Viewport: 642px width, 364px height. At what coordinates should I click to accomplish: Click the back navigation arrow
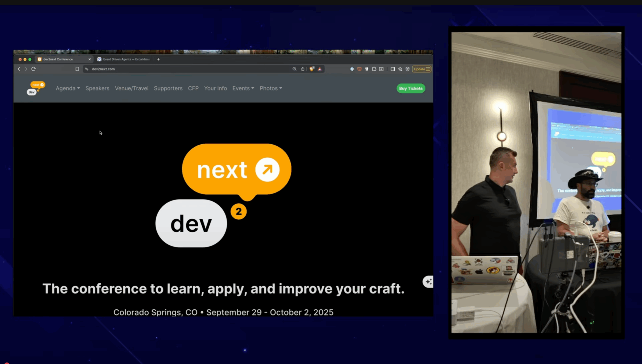click(19, 69)
